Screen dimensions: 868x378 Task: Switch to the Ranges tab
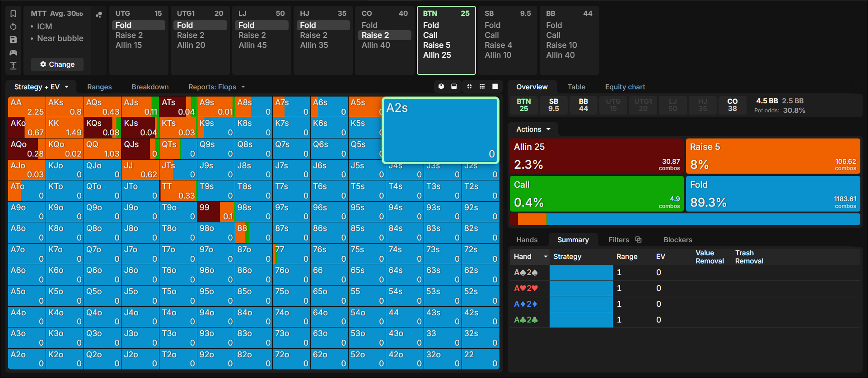pos(99,87)
